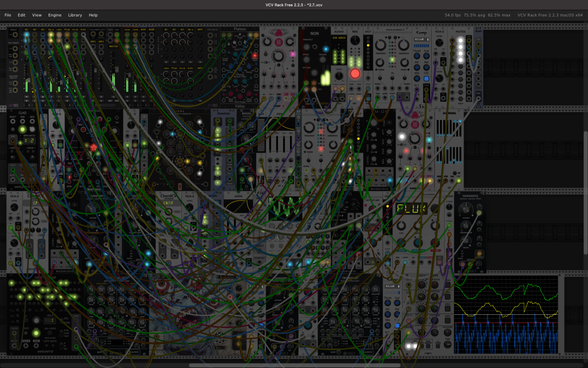Click CH.1 ZERO button on the Scope
This screenshot has height=368, width=588.
tap(448, 285)
